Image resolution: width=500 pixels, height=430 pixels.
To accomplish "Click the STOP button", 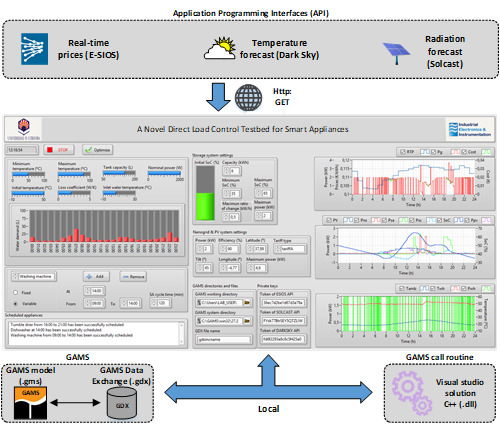I will (x=59, y=150).
